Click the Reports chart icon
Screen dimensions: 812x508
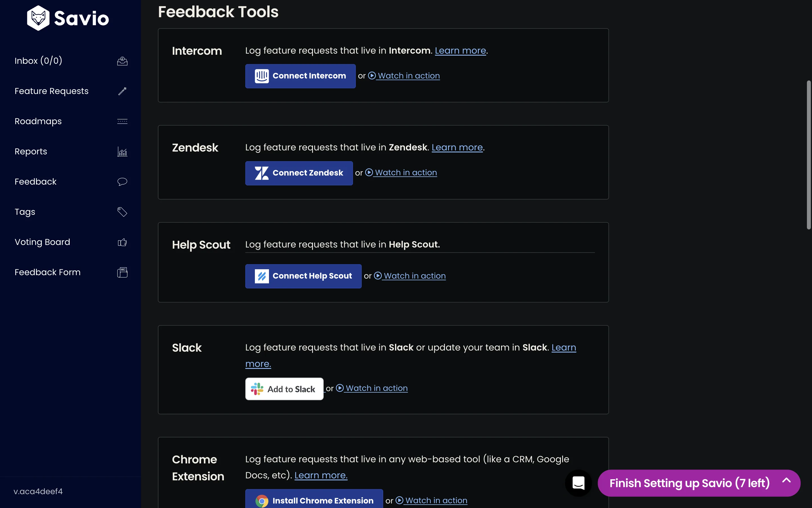pyautogui.click(x=122, y=152)
